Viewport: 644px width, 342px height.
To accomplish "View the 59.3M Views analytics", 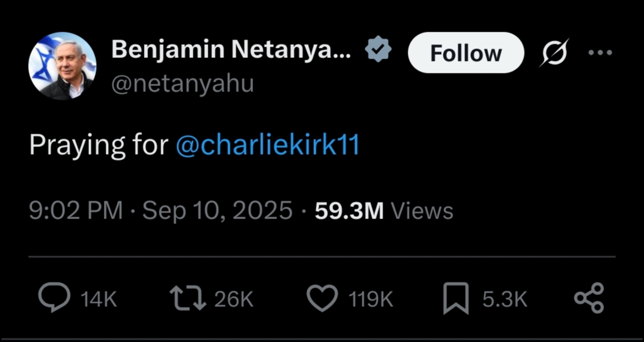I will [384, 211].
